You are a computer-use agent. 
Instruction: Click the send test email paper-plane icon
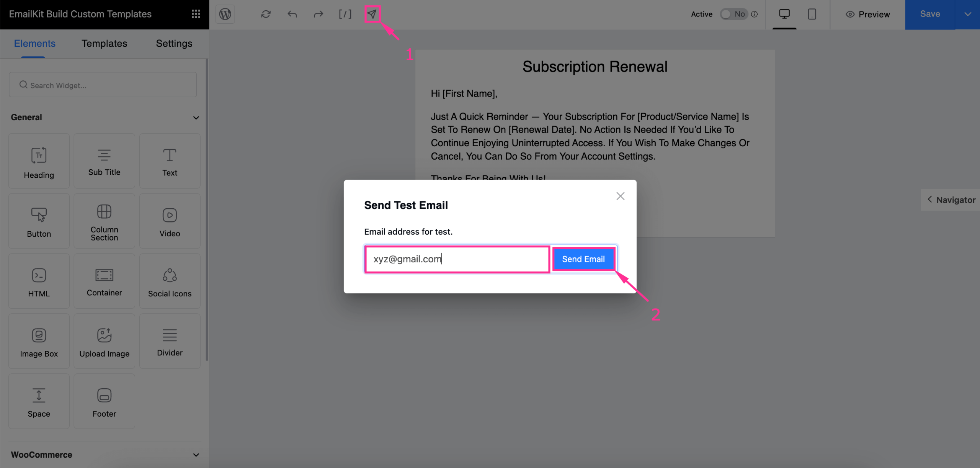372,14
